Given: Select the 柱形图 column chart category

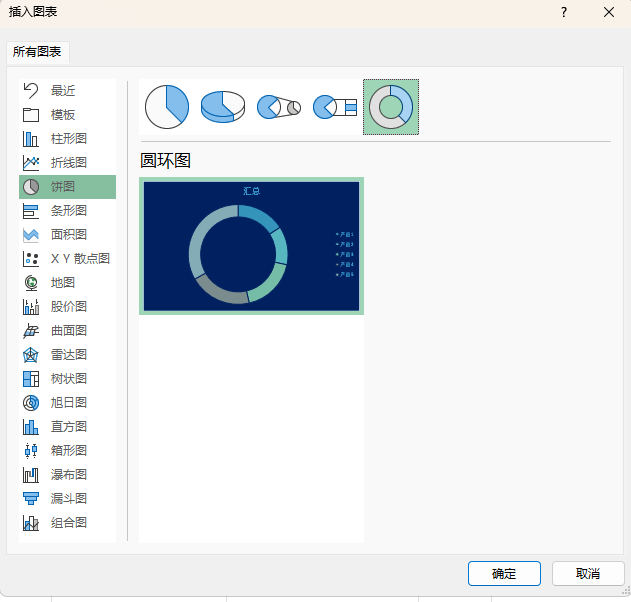Looking at the screenshot, I should coord(67,138).
